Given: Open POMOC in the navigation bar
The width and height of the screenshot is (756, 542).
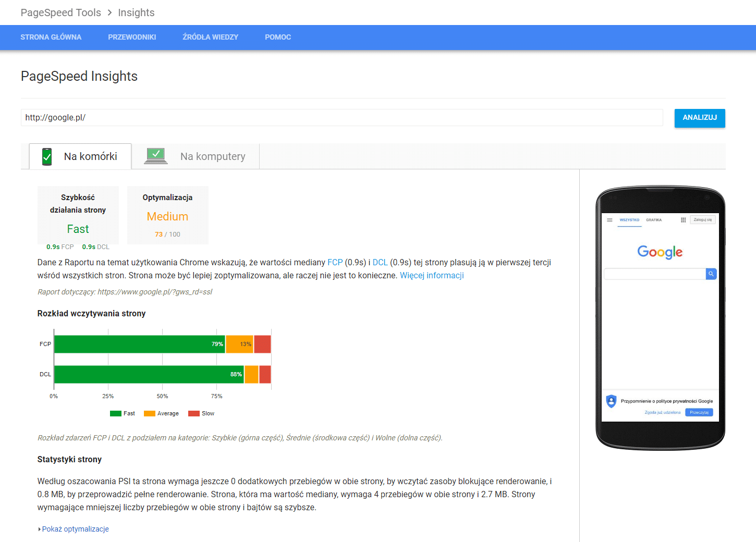Looking at the screenshot, I should point(278,37).
